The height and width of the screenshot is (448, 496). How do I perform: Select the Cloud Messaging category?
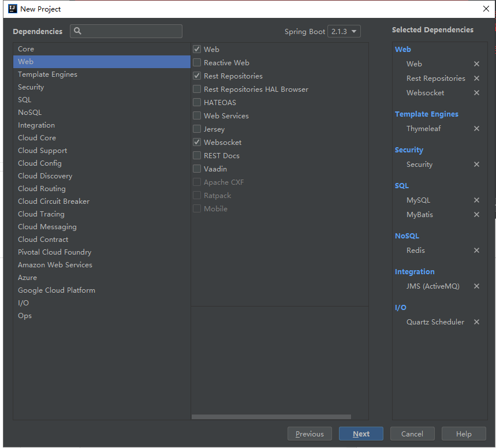click(102, 226)
